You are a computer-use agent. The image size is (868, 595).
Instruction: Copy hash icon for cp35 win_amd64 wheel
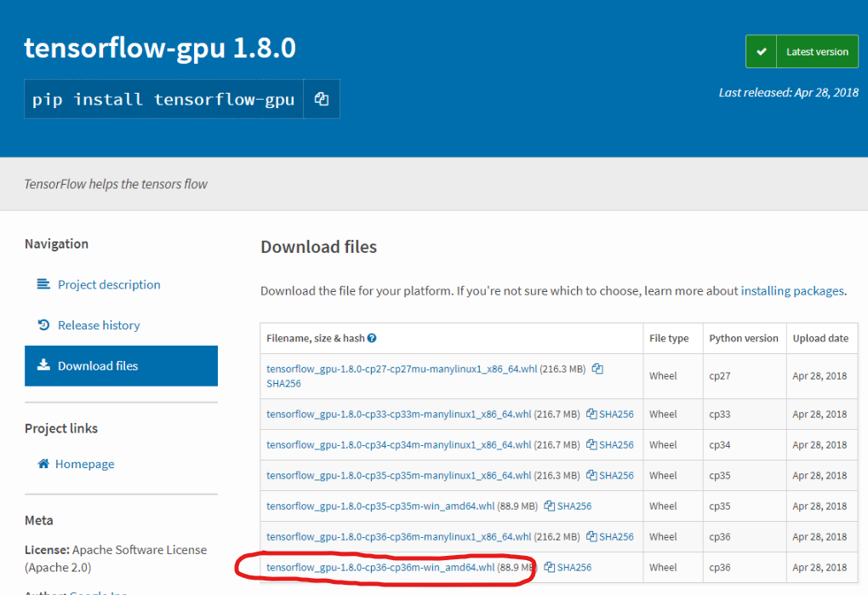click(549, 506)
